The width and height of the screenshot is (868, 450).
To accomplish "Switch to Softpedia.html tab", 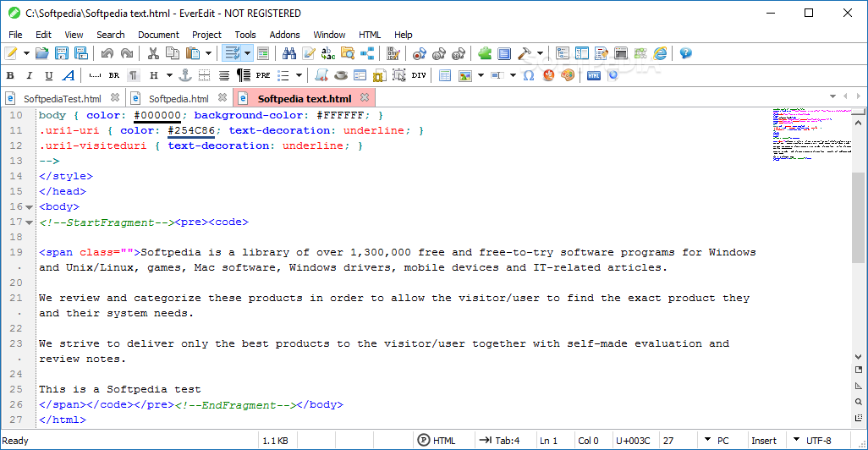I will coord(179,98).
